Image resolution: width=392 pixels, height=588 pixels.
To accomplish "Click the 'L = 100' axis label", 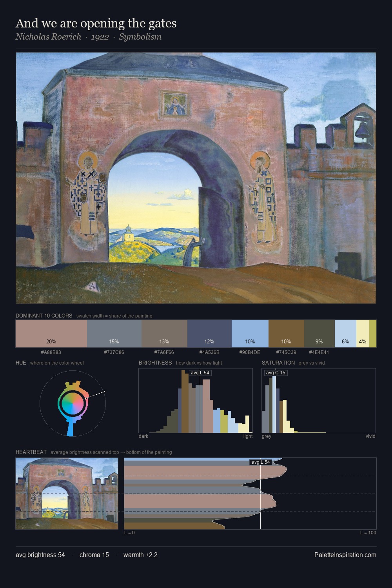I will coord(368,533).
